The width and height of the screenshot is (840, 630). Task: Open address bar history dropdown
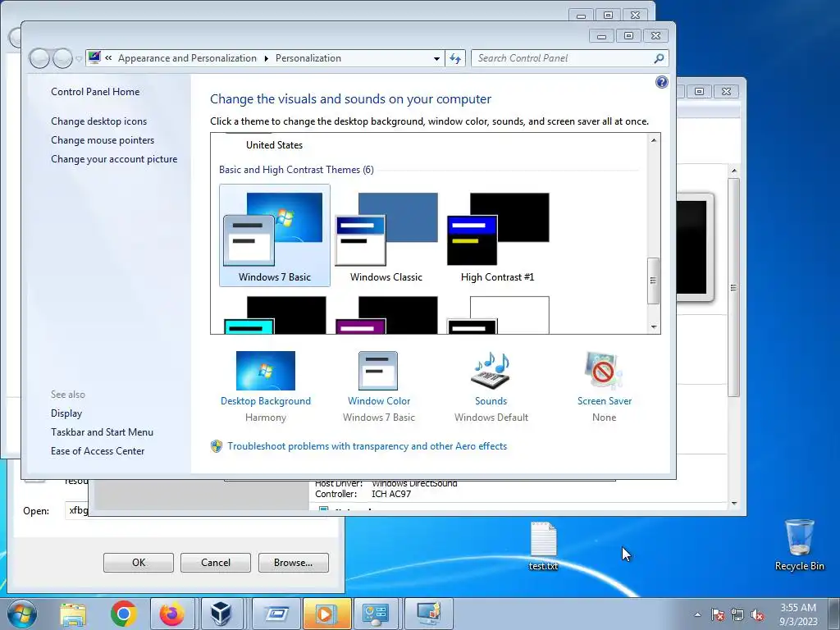coord(436,58)
